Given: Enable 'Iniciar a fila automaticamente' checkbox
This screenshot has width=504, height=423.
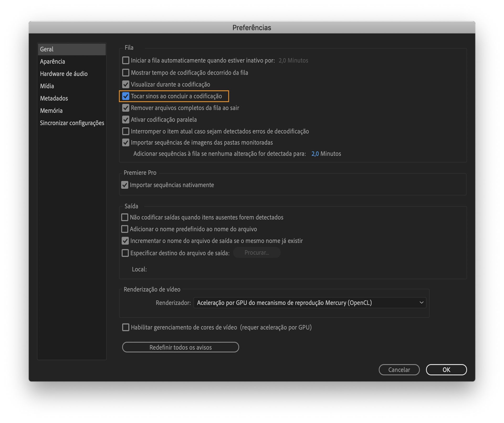Looking at the screenshot, I should [126, 60].
